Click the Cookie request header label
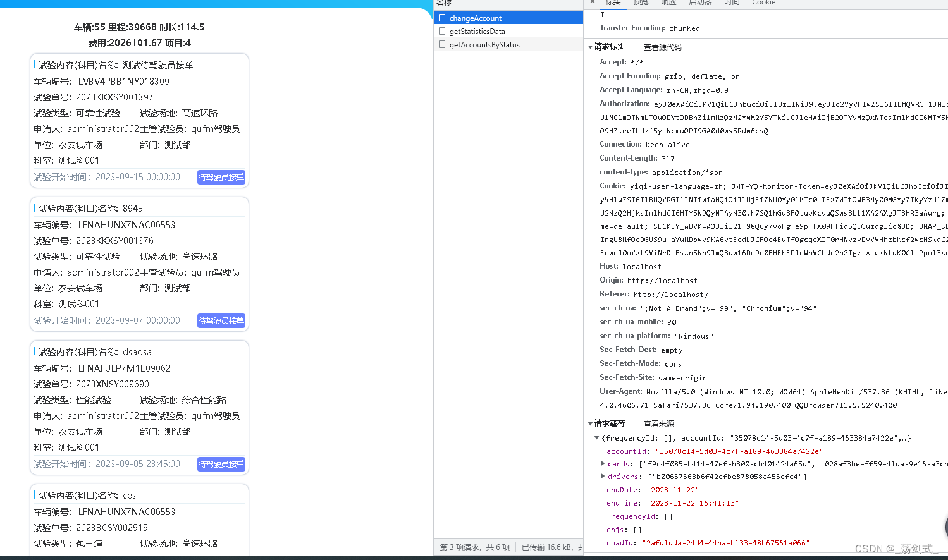948x560 pixels. coord(612,186)
